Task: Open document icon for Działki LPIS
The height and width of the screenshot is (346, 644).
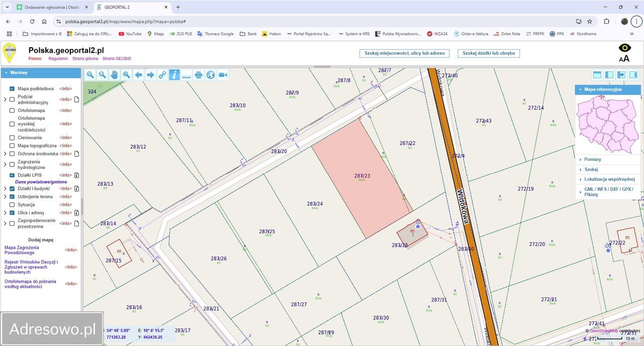Action: pos(77,176)
